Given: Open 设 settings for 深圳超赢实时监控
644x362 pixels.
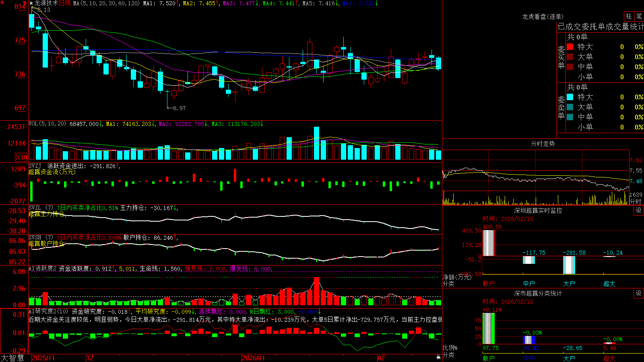Looking at the screenshot, I should click(639, 211).
